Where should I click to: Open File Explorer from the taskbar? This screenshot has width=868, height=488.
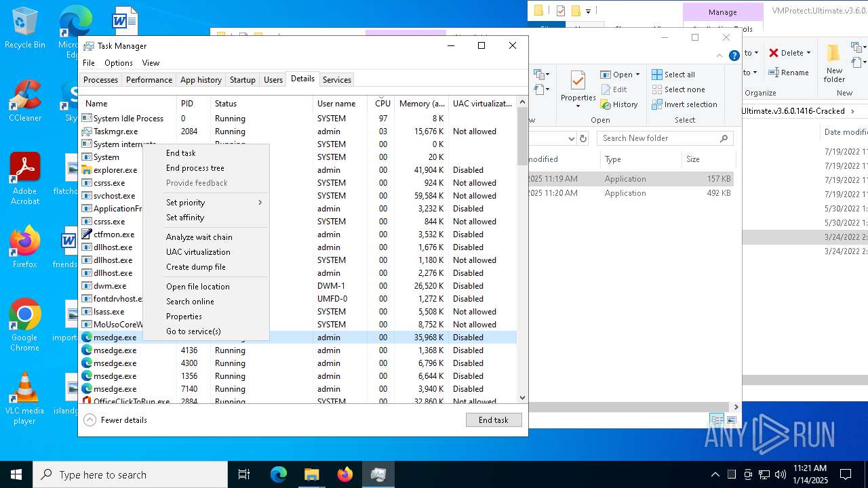(x=311, y=474)
